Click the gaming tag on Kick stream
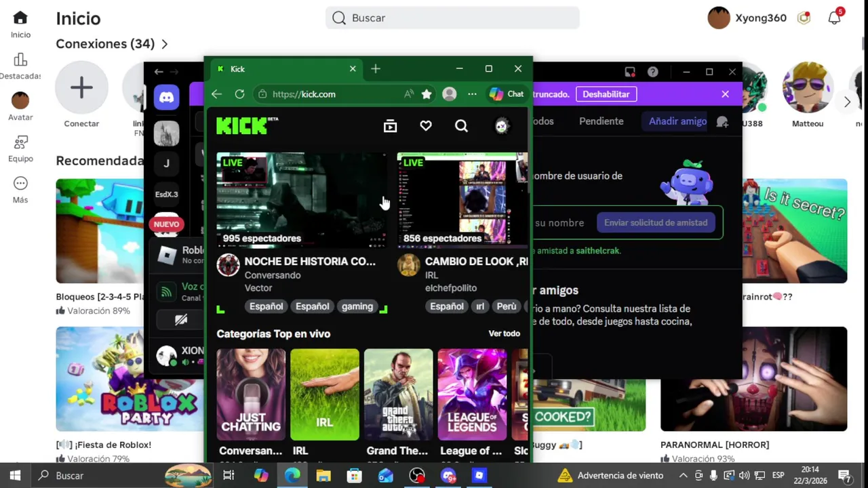Viewport: 868px width, 488px height. coord(357,306)
